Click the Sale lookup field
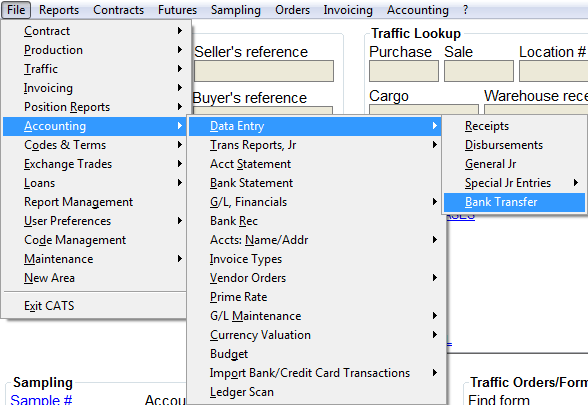This screenshot has width=588, height=405. coord(479,71)
